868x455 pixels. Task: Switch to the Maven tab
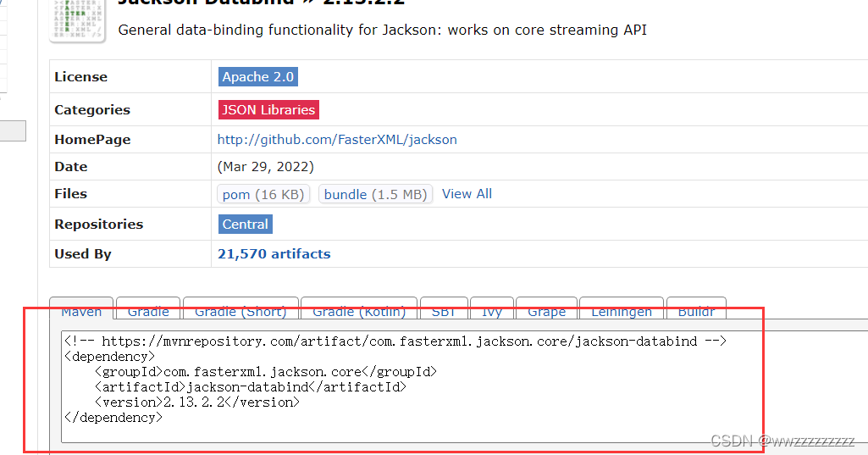click(81, 310)
